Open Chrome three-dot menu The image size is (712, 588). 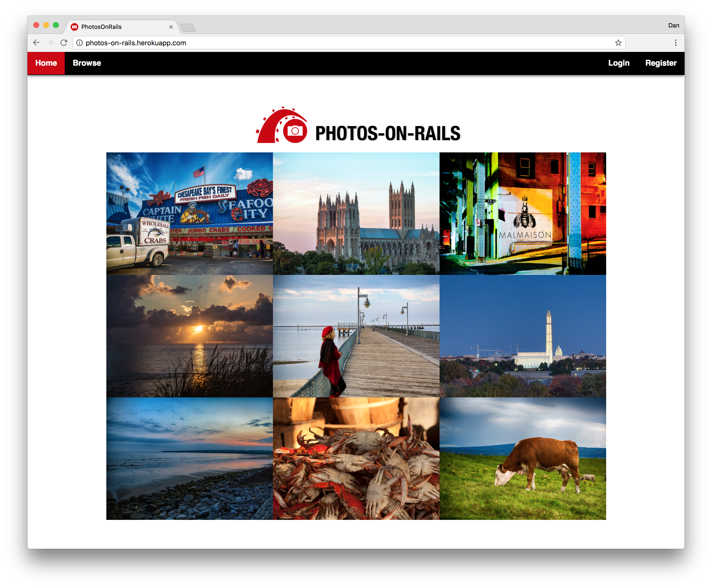pos(675,43)
